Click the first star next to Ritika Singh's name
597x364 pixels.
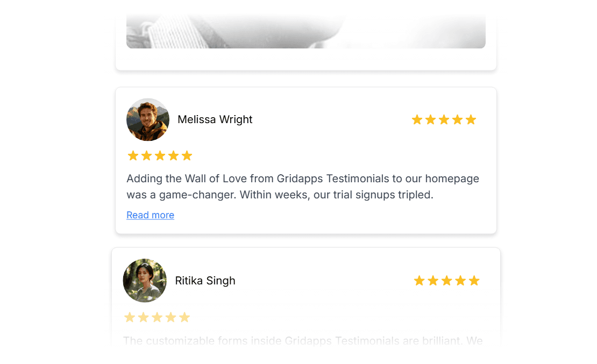[x=420, y=280]
